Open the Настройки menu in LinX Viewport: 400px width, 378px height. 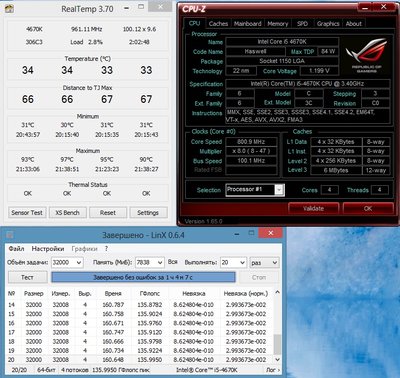pyautogui.click(x=48, y=249)
